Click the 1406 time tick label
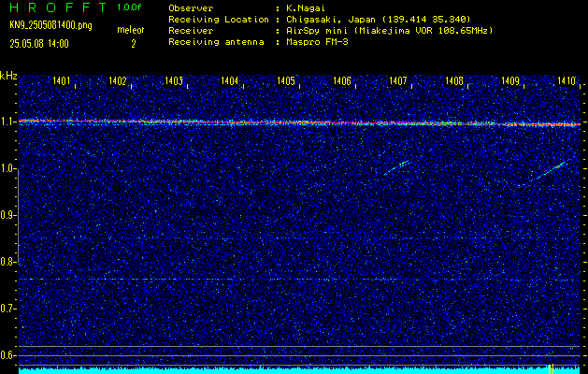 [342, 80]
